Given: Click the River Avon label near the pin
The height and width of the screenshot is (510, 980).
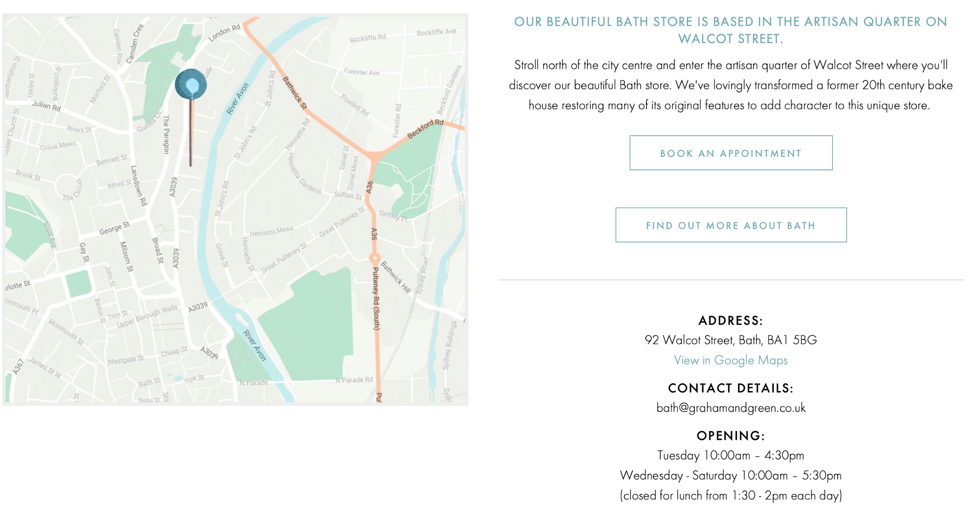Looking at the screenshot, I should click(238, 98).
